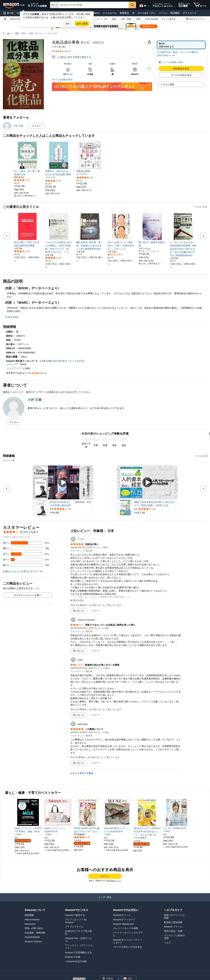This screenshot has width=210, height=980.
Task: Open the search category dropdown (本)
Action: (x=54, y=5)
